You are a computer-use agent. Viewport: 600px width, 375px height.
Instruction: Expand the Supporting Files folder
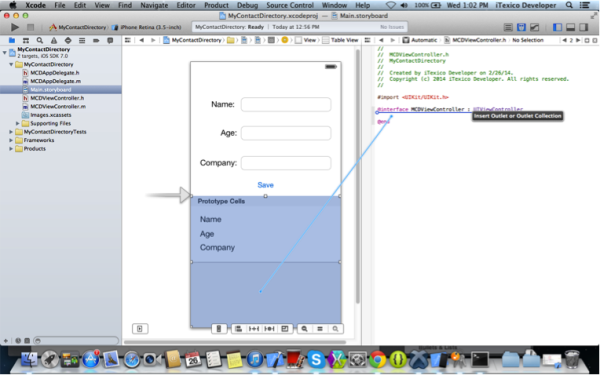coord(18,123)
